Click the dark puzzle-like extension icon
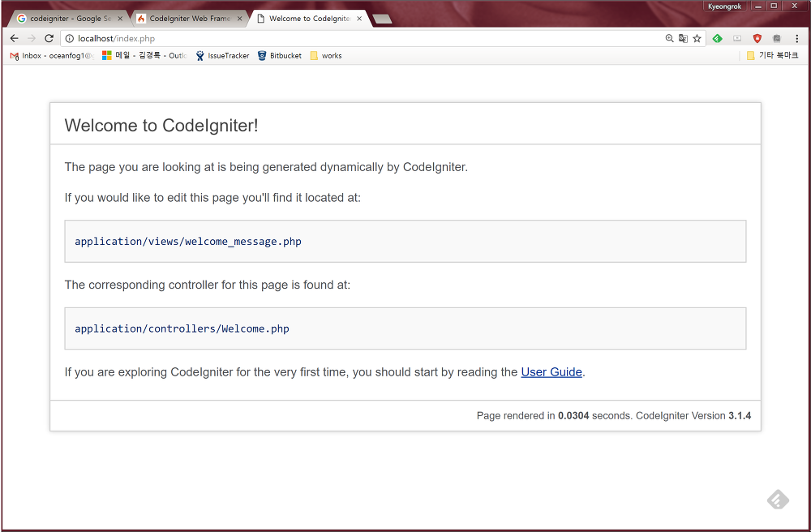Image resolution: width=811 pixels, height=532 pixels. (x=776, y=38)
